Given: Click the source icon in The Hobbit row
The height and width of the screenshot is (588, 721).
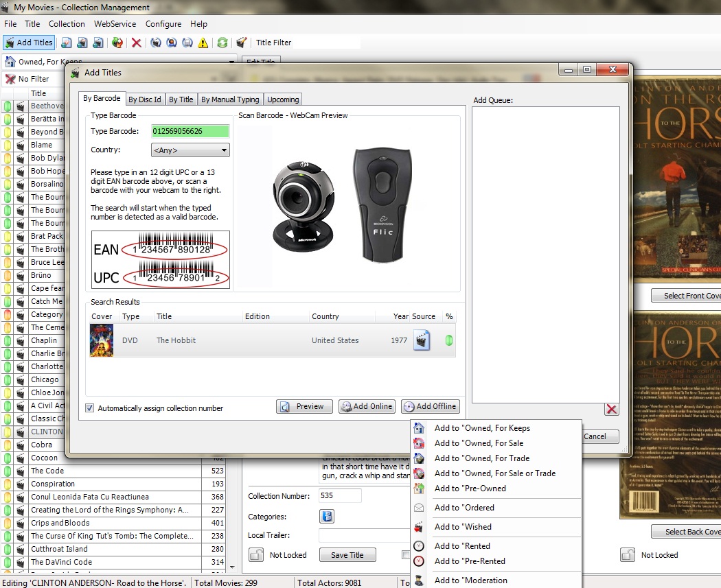Looking at the screenshot, I should coord(422,340).
